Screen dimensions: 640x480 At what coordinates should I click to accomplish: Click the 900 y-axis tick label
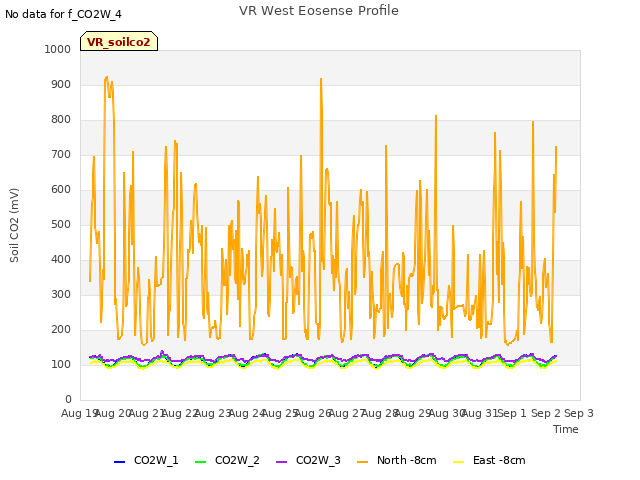[61, 84]
